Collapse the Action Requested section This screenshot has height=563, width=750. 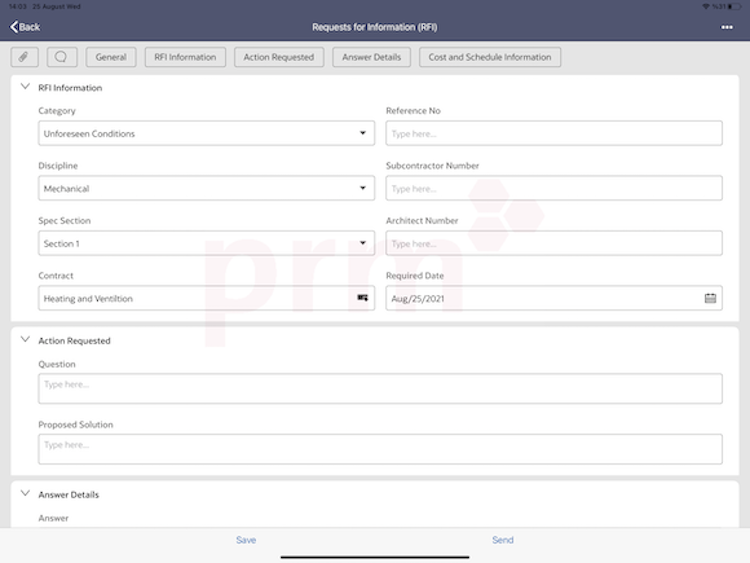tap(25, 340)
